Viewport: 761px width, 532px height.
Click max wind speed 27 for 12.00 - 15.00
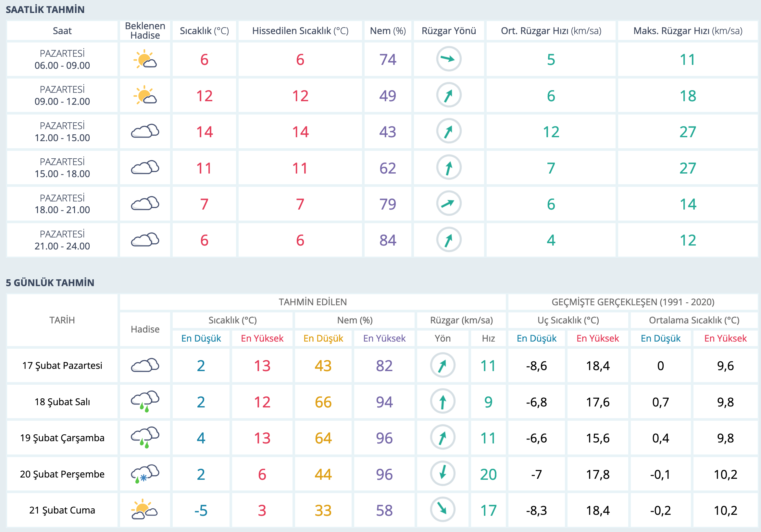pyautogui.click(x=687, y=132)
